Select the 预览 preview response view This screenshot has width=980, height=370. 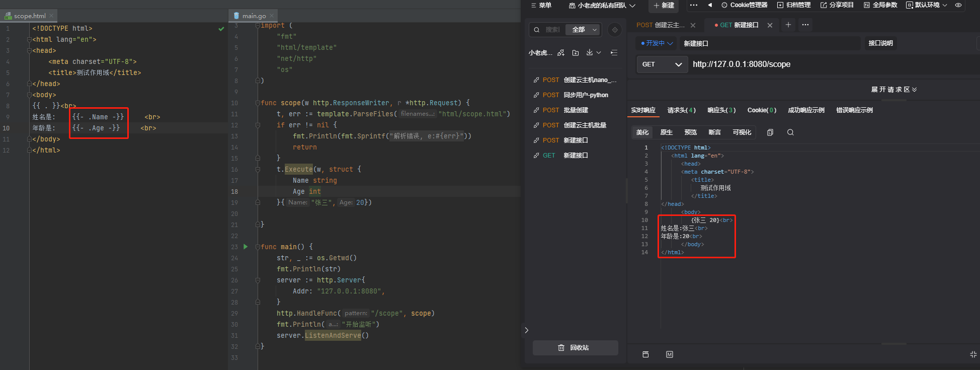coord(691,132)
